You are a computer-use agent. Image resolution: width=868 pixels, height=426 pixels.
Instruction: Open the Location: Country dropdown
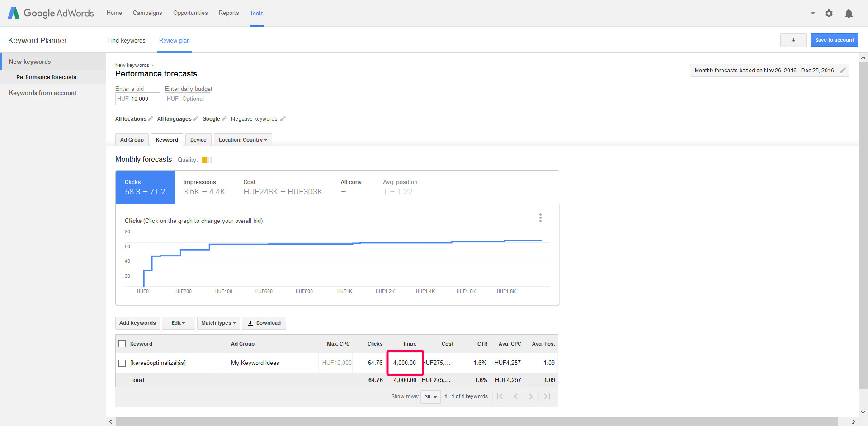(243, 140)
